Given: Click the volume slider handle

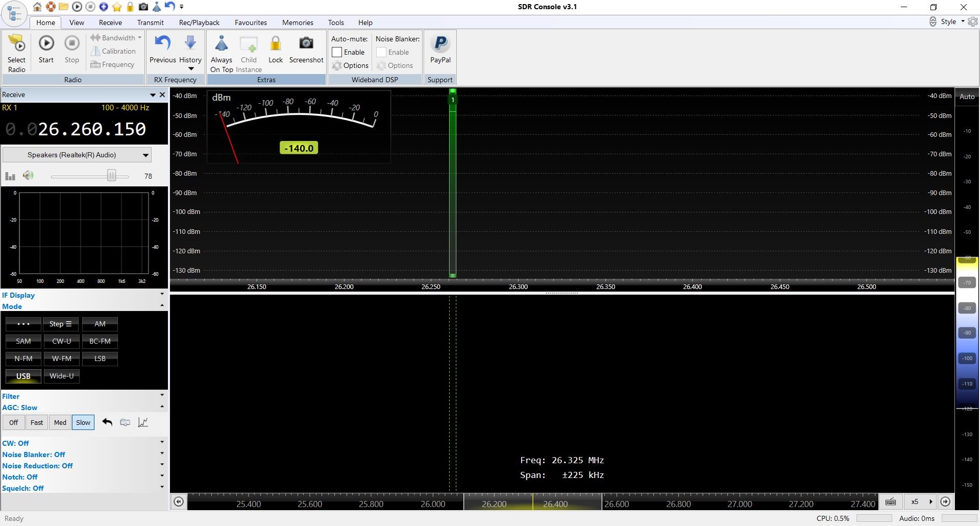Looking at the screenshot, I should 111,176.
